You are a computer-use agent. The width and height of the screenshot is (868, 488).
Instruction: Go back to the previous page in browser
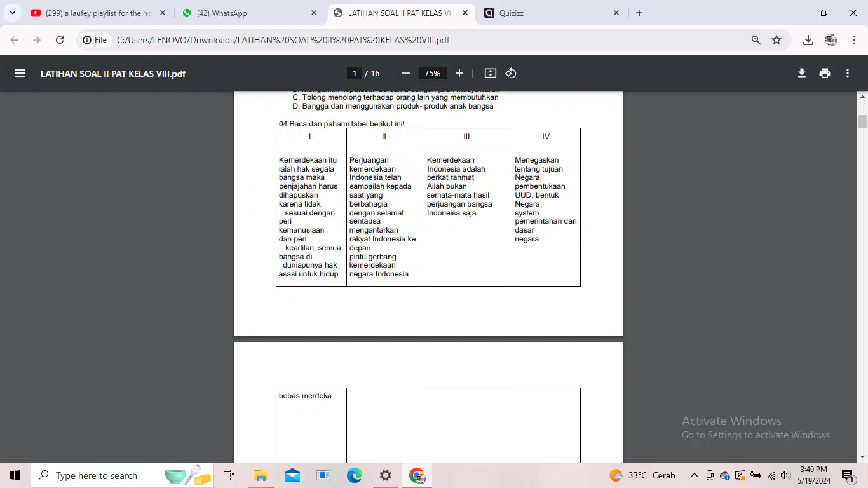(15, 40)
